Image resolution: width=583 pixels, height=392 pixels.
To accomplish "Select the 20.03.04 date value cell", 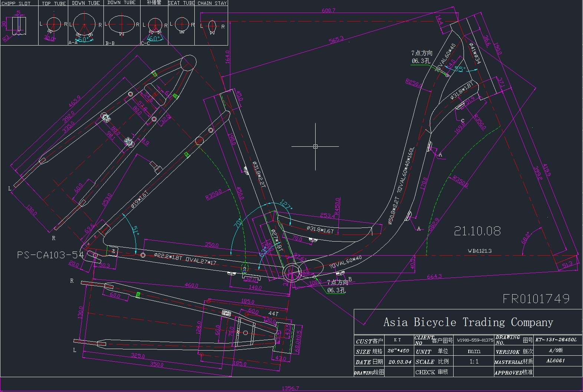I will click(399, 362).
